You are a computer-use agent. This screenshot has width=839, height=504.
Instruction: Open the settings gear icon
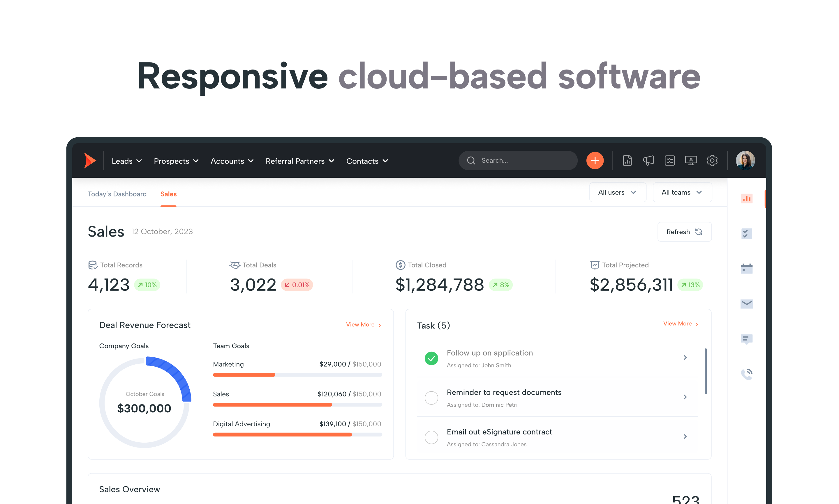pos(712,161)
